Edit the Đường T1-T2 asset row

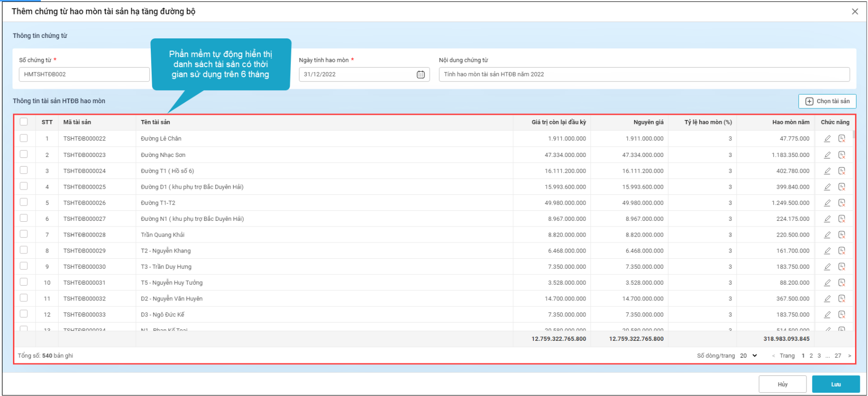pyautogui.click(x=827, y=203)
